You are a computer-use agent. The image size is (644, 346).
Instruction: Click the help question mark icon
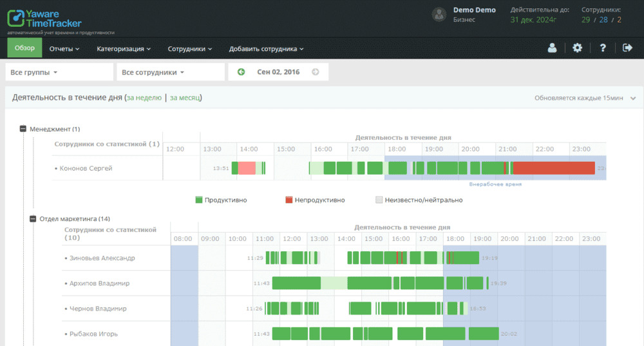[x=603, y=48]
